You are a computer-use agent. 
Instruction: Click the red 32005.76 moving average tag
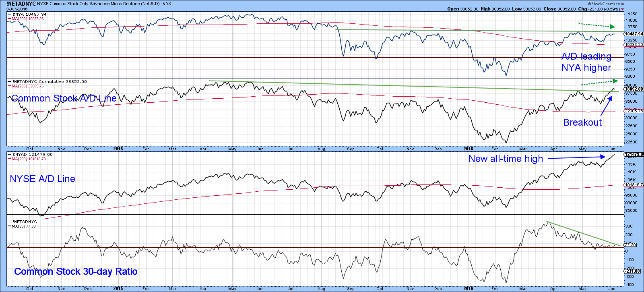pos(634,111)
